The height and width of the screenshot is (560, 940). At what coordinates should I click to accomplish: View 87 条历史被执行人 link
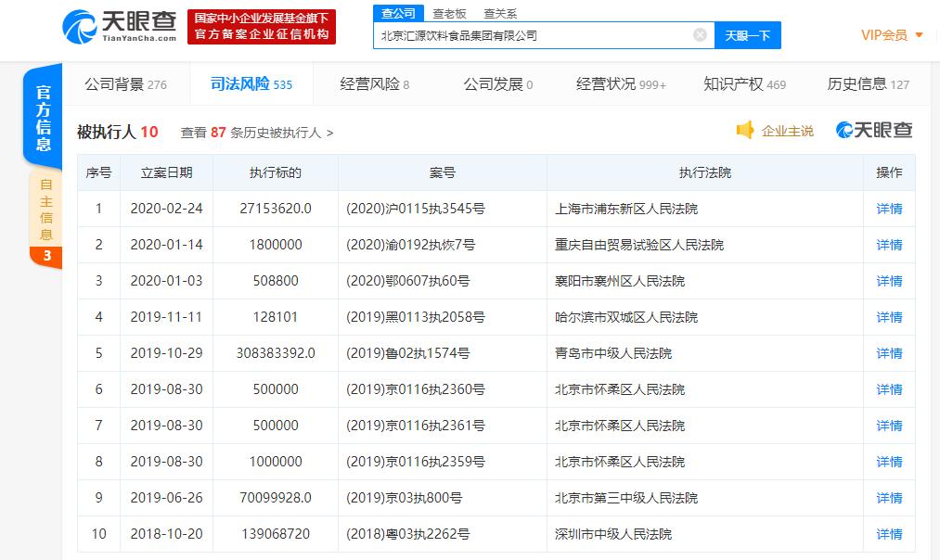257,133
